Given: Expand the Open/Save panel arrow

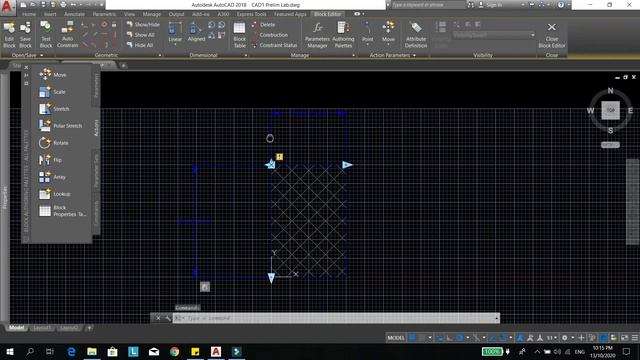Looking at the screenshot, I should pyautogui.click(x=41, y=55).
